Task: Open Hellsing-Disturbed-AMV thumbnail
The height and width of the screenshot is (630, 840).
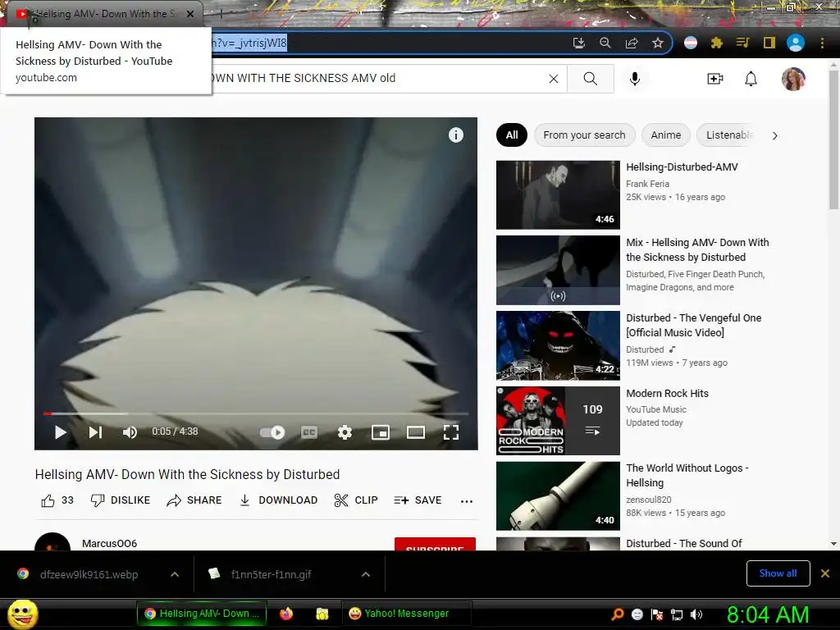Action: 558,195
